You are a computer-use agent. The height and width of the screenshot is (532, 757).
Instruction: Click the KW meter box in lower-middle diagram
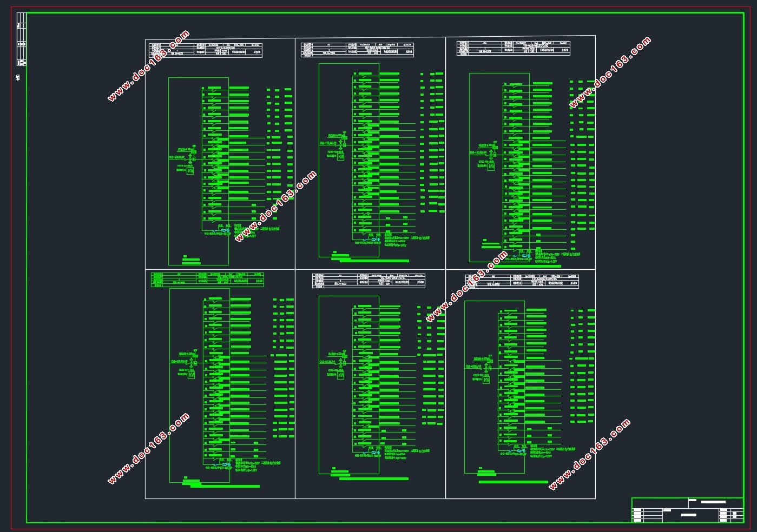point(341,375)
